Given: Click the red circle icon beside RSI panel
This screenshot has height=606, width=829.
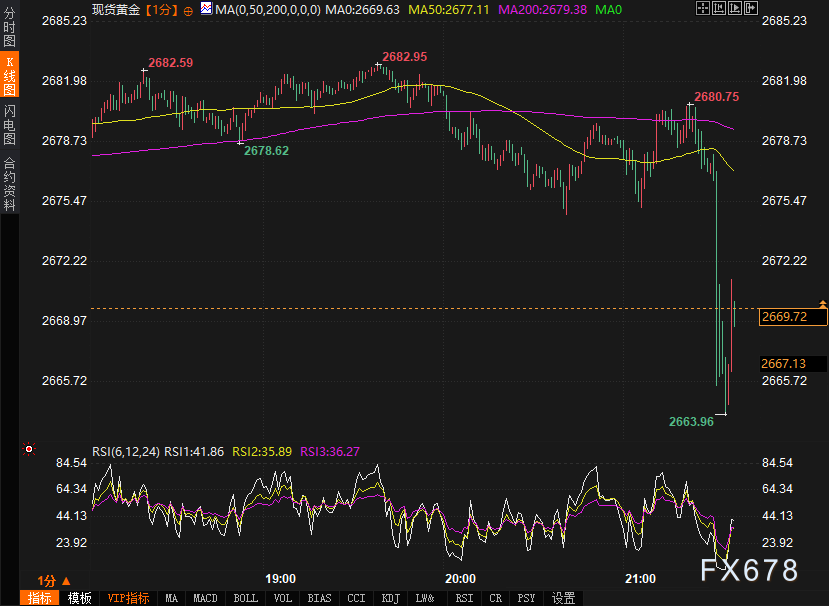Looking at the screenshot, I should [x=29, y=450].
